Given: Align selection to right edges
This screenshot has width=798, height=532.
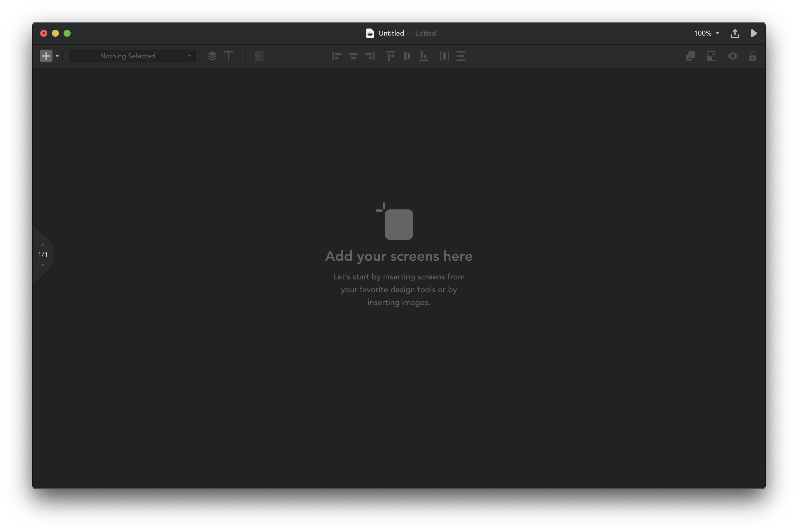Looking at the screenshot, I should point(370,56).
